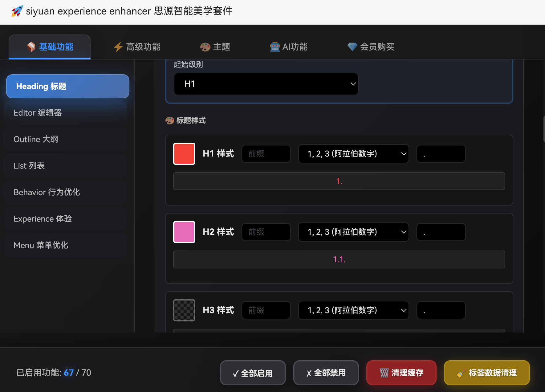Viewport: 545px width, 392px height.
Task: Click the 全部启用 button
Action: coord(253,373)
